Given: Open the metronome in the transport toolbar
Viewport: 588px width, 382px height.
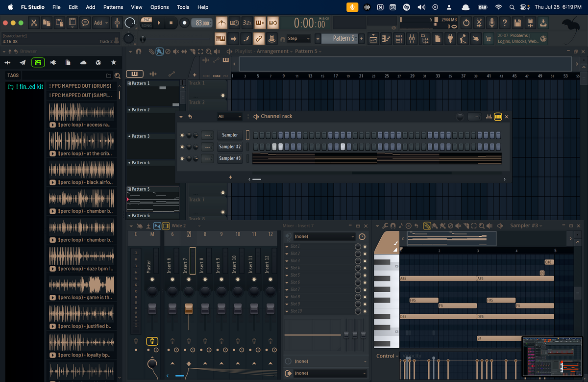Looking at the screenshot, I should click(221, 23).
